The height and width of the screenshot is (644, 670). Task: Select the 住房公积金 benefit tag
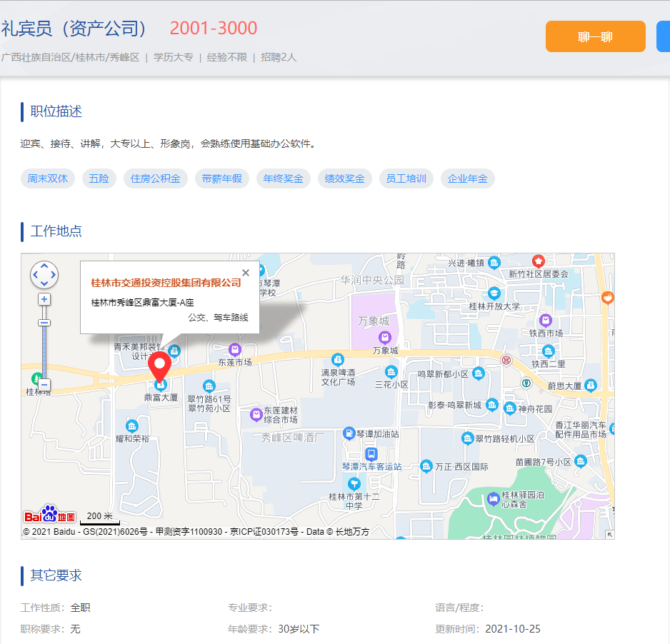156,178
